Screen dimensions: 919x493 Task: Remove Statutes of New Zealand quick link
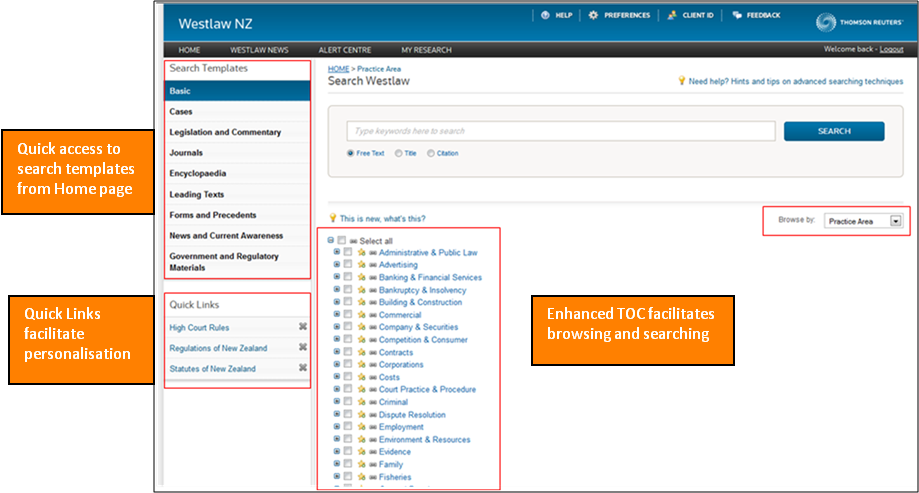[x=303, y=368]
